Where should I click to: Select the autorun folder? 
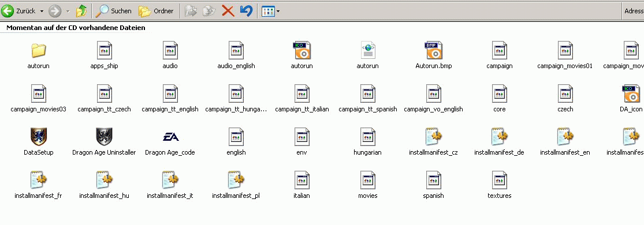[39, 55]
